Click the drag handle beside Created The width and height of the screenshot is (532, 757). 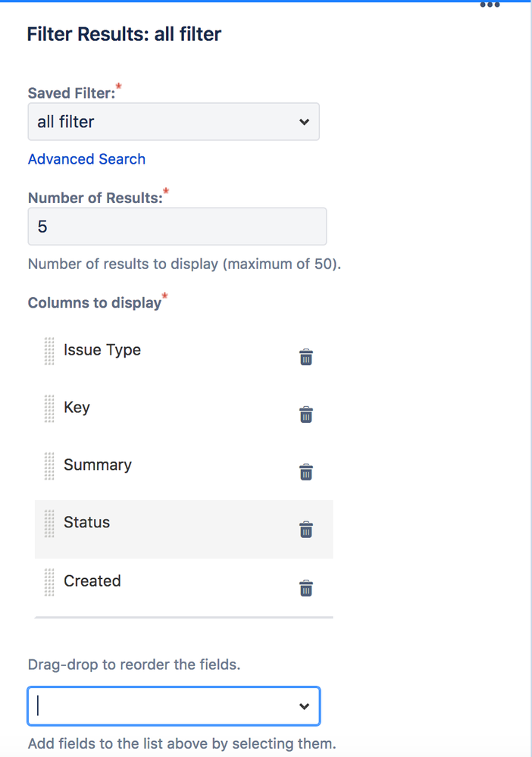(x=49, y=581)
